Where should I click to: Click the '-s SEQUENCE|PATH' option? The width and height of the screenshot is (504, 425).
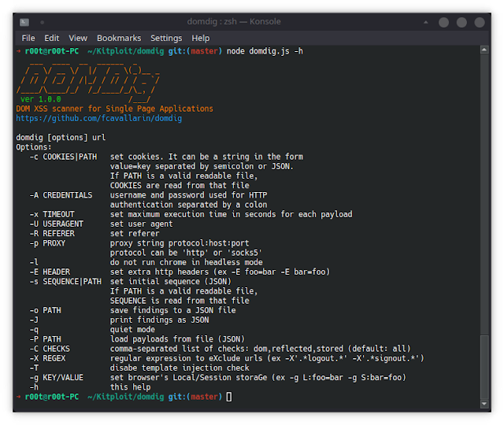pos(65,282)
